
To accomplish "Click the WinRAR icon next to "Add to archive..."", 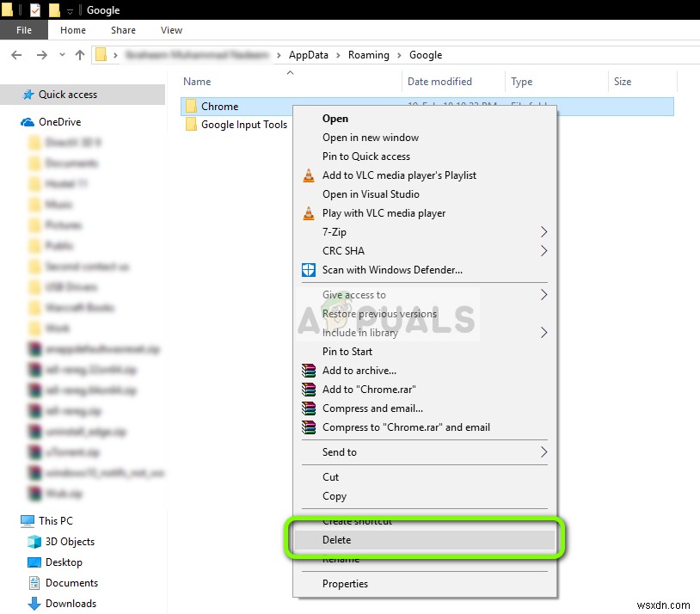I will (309, 371).
